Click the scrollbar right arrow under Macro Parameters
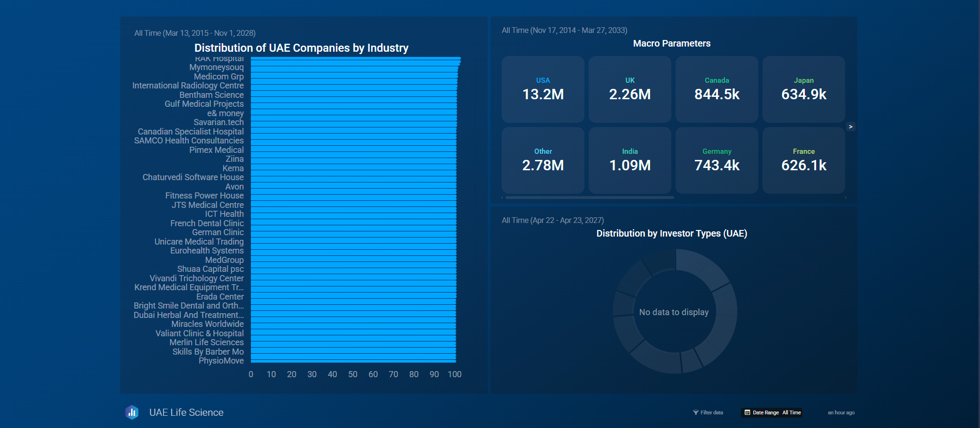Image resolution: width=980 pixels, height=428 pixels. 846,198
